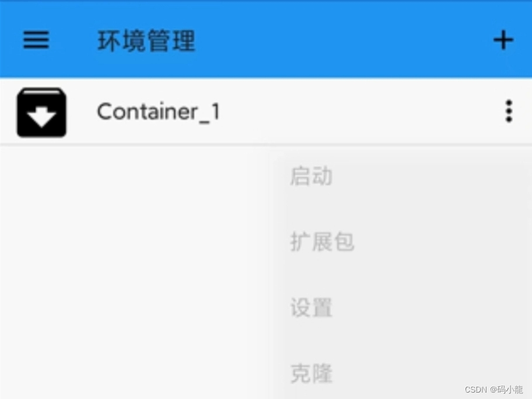Click the blue app bar background
532x399 pixels.
point(339,40)
